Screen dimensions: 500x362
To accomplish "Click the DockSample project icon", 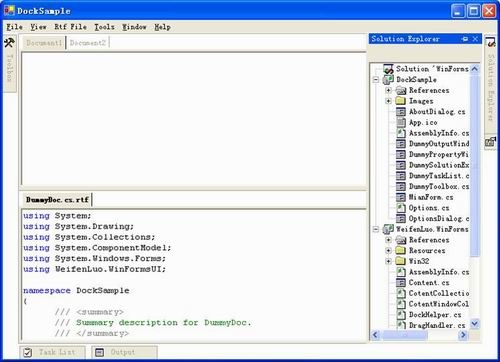I will point(388,80).
